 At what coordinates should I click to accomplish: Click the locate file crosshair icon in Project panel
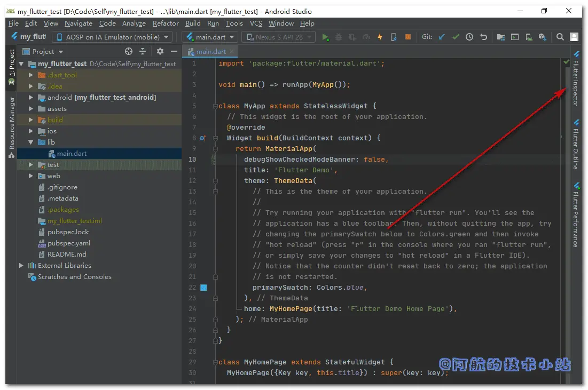(x=129, y=51)
